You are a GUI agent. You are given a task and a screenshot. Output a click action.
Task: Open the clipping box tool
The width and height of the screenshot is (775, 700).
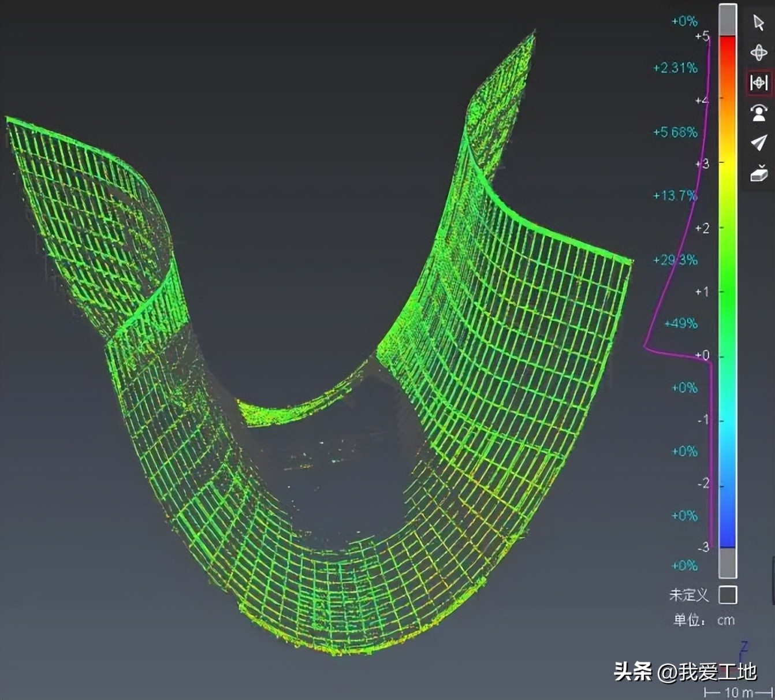(x=758, y=172)
